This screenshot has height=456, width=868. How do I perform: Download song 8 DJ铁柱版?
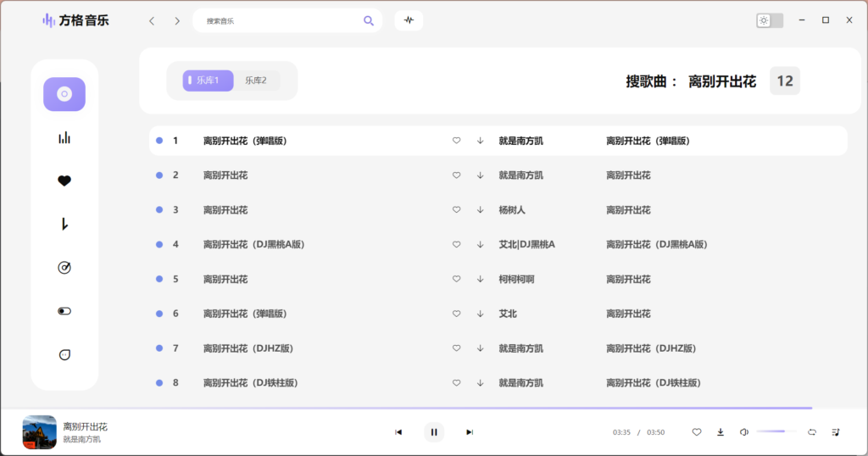480,382
